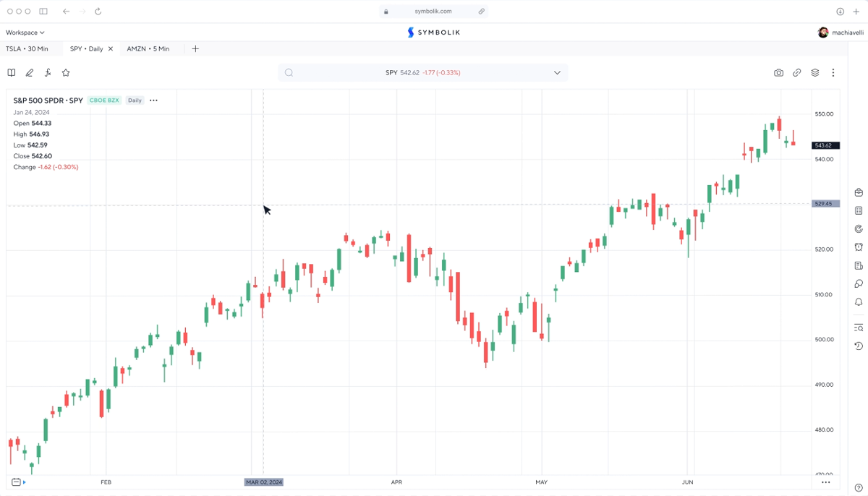This screenshot has width=868, height=496.
Task: Select the pencil drawing tool
Action: pos(30,72)
